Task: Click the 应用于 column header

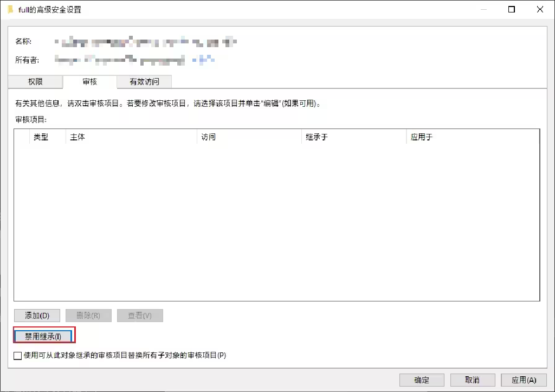Action: [x=421, y=137]
